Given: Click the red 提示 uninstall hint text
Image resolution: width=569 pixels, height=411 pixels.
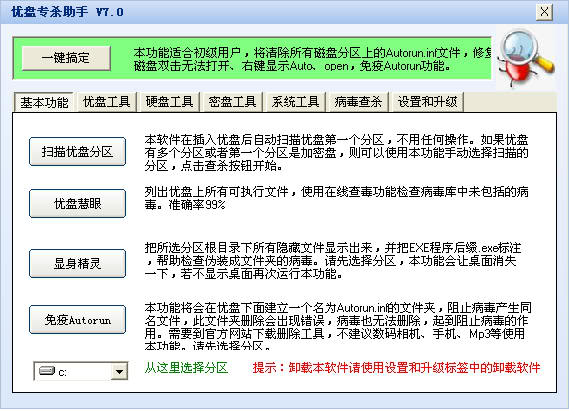Looking at the screenshot, I should coord(396,368).
